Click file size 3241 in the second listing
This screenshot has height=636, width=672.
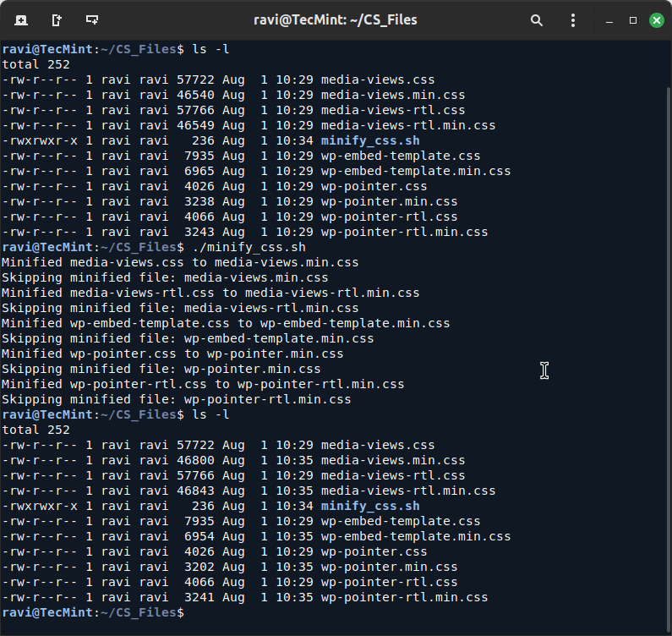tap(199, 597)
